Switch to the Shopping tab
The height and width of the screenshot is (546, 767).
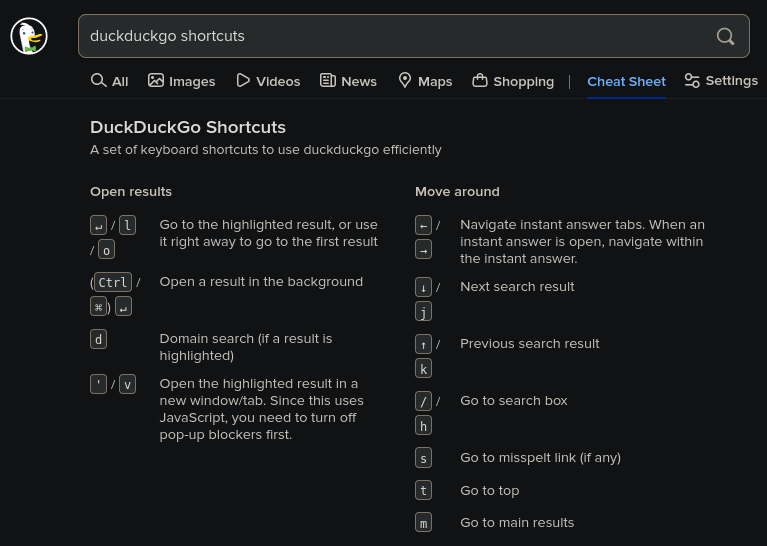[x=513, y=81]
